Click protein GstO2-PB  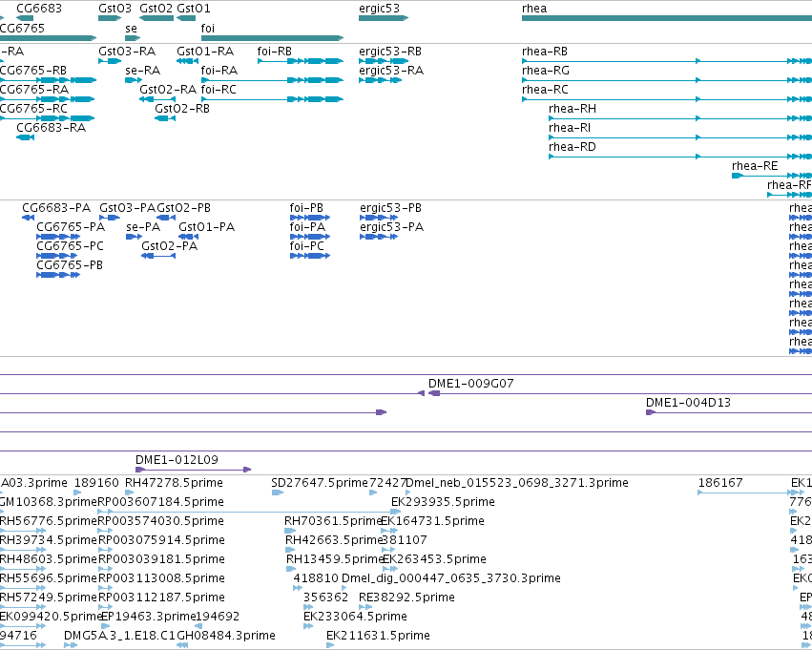(x=166, y=218)
